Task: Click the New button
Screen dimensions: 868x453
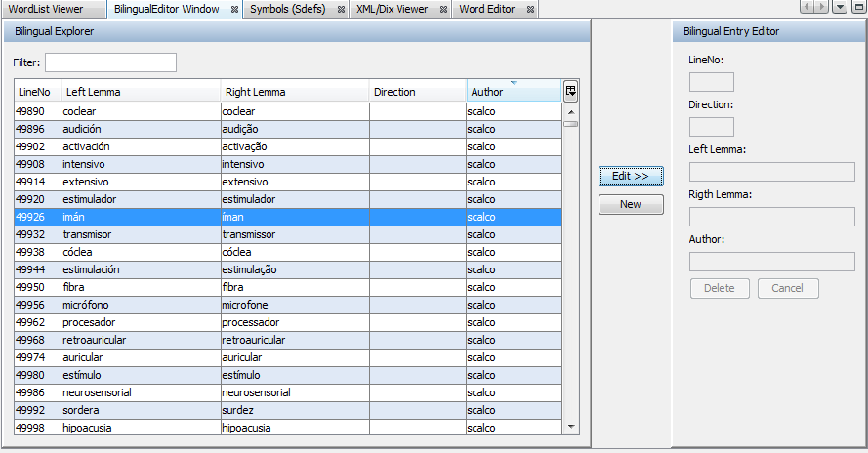Action: [x=631, y=204]
